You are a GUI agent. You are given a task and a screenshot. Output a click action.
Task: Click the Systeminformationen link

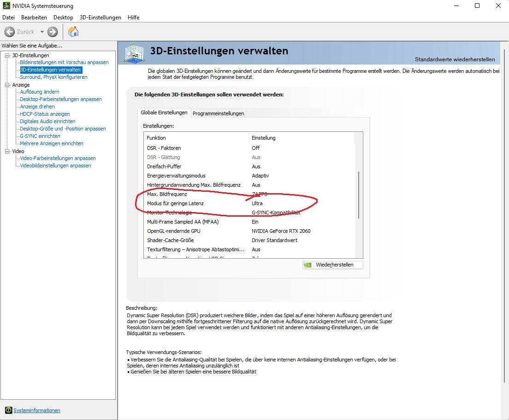pyautogui.click(x=37, y=410)
